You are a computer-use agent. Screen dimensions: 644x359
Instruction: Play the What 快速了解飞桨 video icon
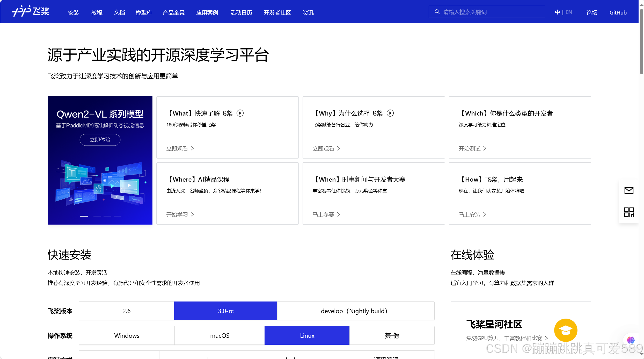coord(240,113)
